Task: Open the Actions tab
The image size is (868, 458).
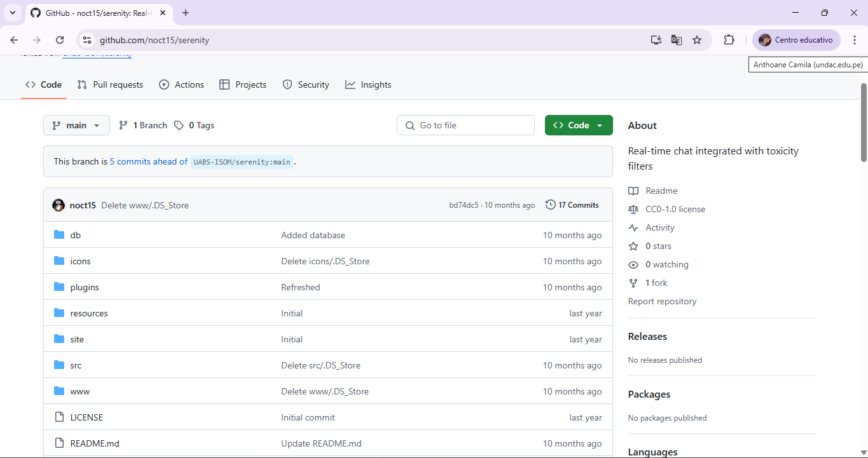Action: click(x=182, y=84)
